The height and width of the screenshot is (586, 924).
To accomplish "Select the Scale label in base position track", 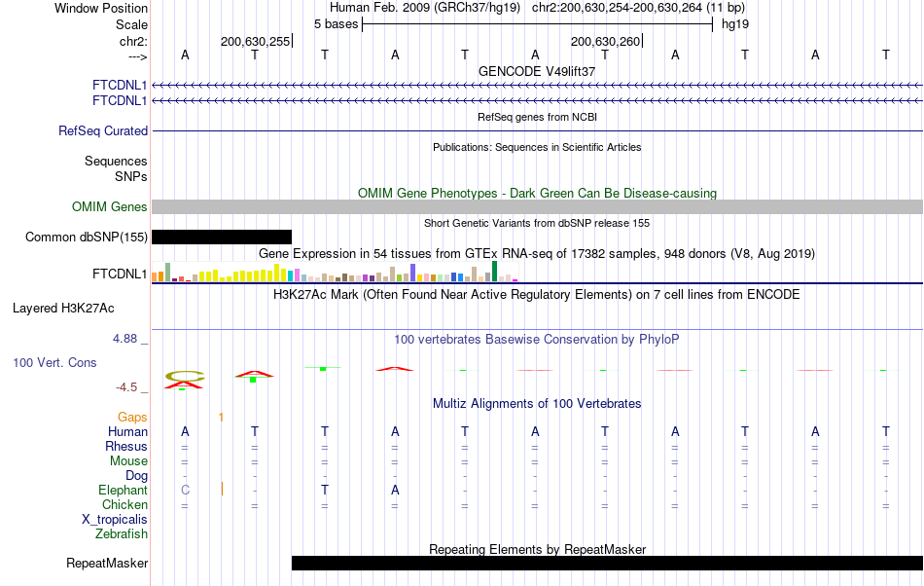I will 131,24.
